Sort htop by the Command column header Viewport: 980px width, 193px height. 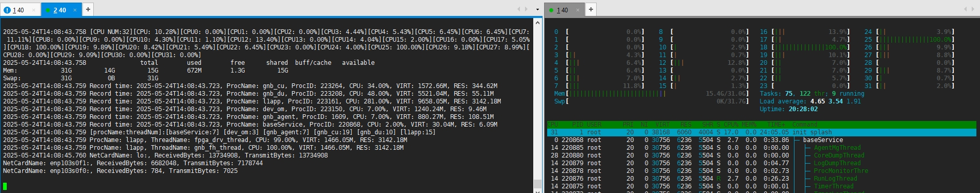tap(805, 125)
